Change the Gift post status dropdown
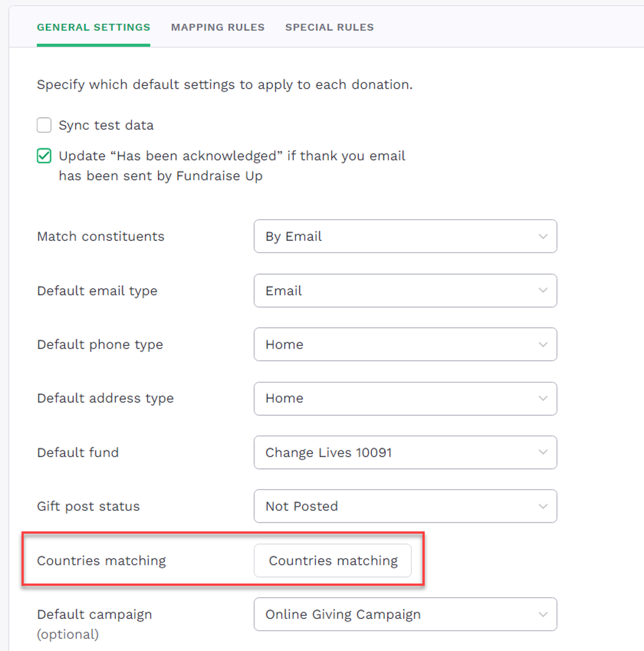Image resolution: width=644 pixels, height=651 pixels. click(x=405, y=506)
